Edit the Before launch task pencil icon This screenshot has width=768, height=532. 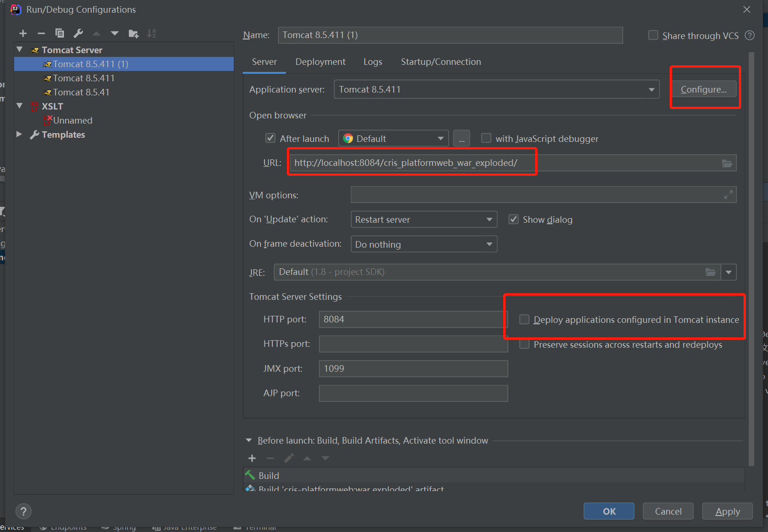289,458
